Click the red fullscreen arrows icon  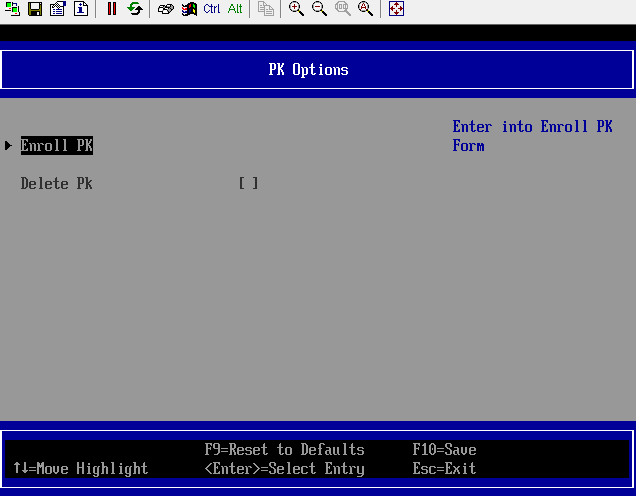tap(397, 9)
